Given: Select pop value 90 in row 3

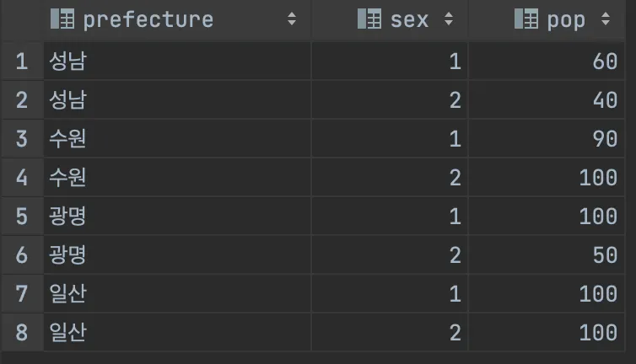Looking at the screenshot, I should click(605, 139).
